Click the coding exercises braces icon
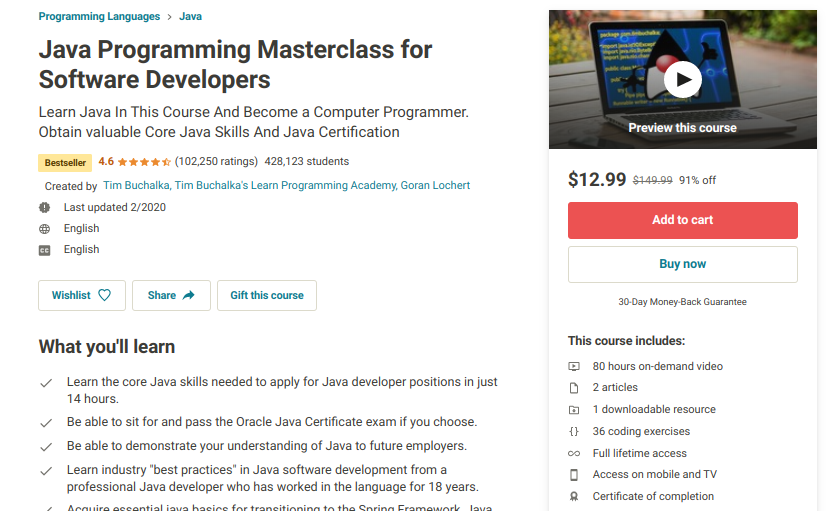 (574, 431)
